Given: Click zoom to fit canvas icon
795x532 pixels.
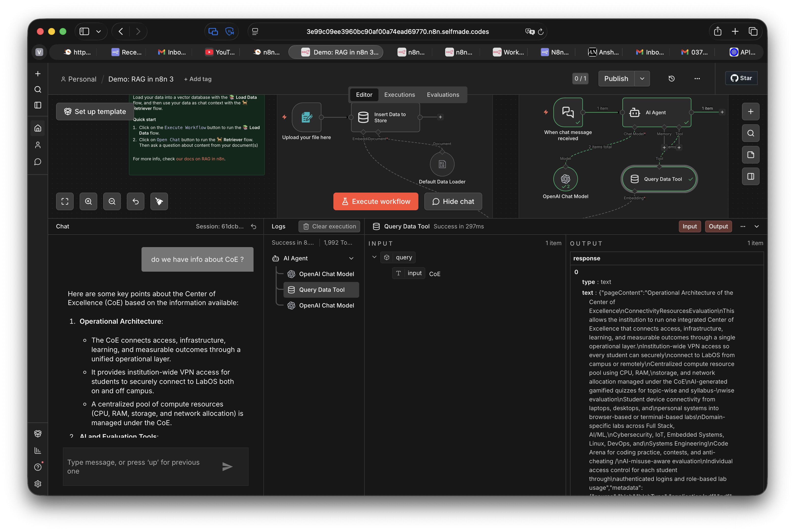Looking at the screenshot, I should [65, 202].
